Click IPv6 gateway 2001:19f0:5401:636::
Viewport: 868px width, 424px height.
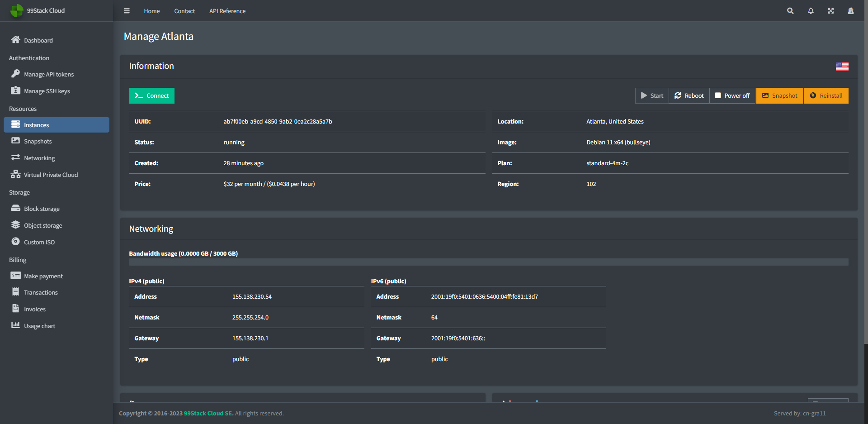[x=458, y=338]
